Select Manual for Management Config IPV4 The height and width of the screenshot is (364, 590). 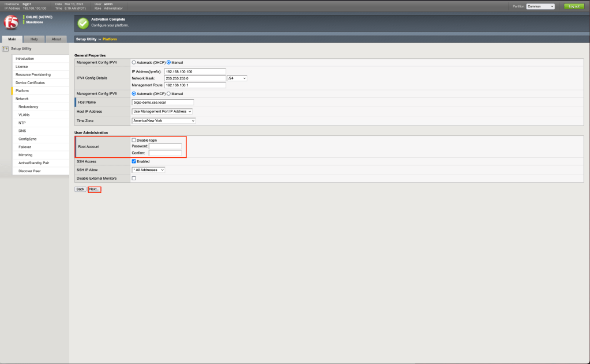[168, 62]
